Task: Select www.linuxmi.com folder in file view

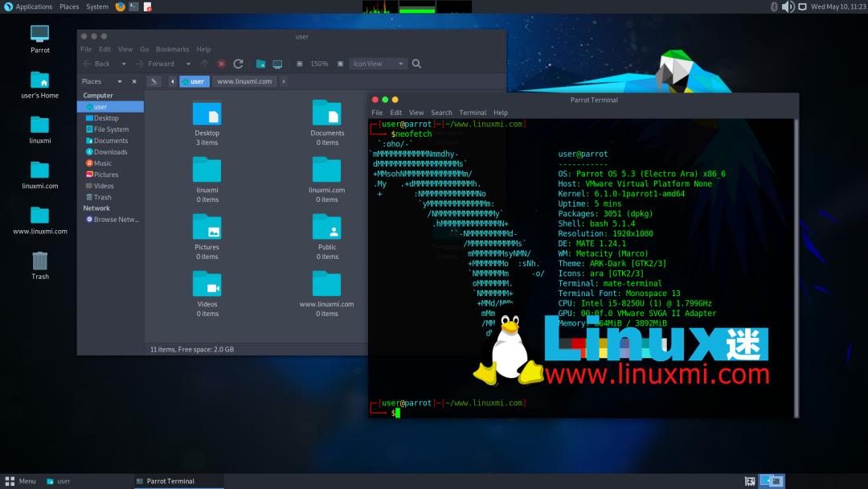Action: (x=326, y=294)
